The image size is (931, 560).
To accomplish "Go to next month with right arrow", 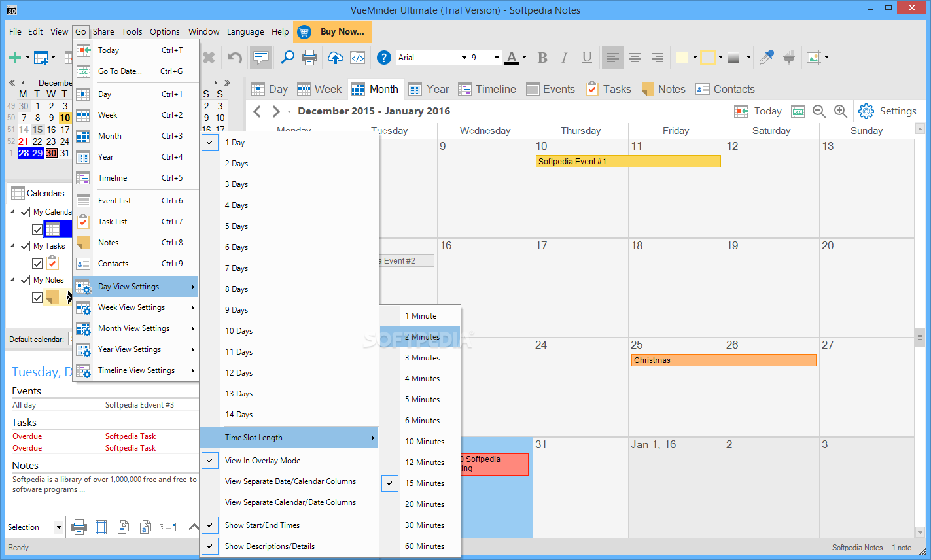I will [275, 111].
